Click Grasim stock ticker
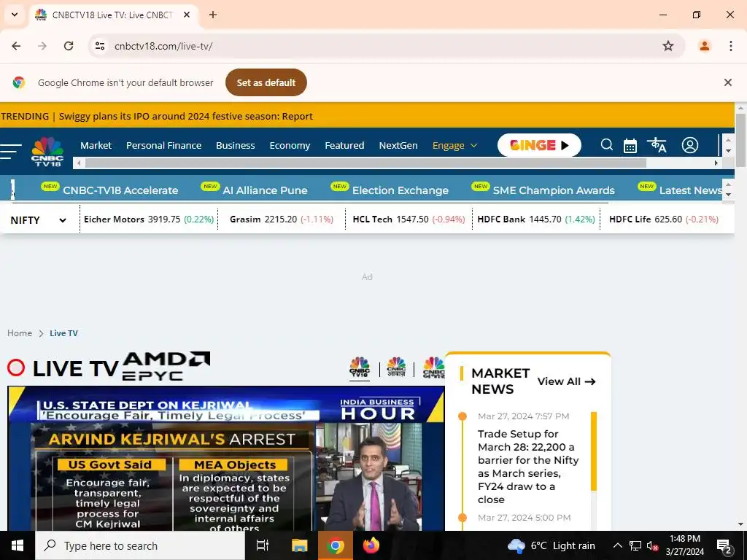 282,219
